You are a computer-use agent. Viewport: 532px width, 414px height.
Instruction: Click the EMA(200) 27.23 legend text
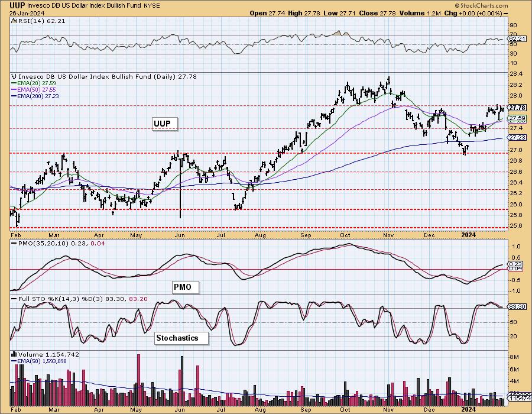pos(38,96)
